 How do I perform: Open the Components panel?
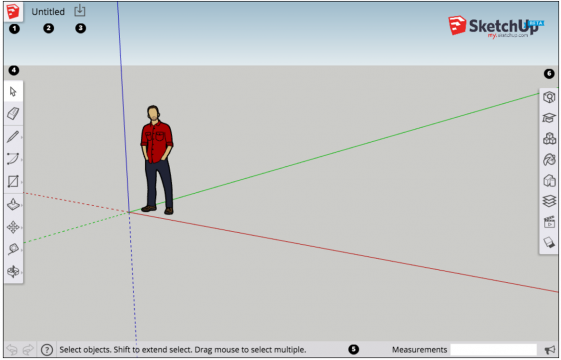point(549,138)
